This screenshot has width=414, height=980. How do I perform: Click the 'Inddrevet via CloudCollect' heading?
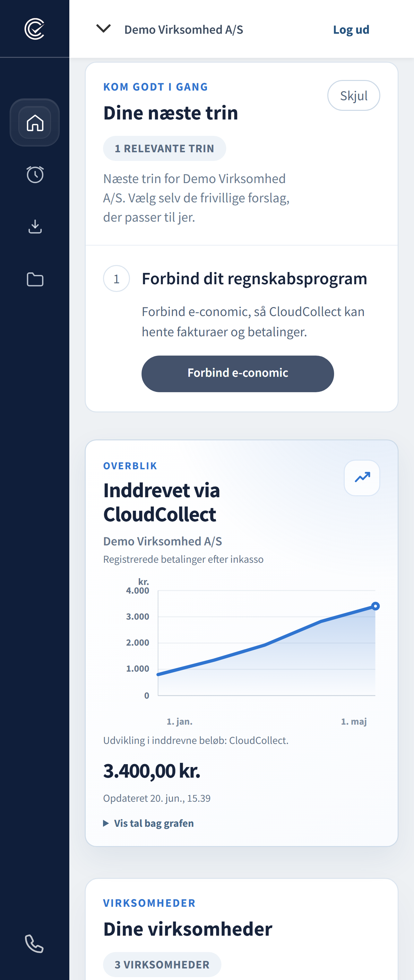pyautogui.click(x=161, y=502)
